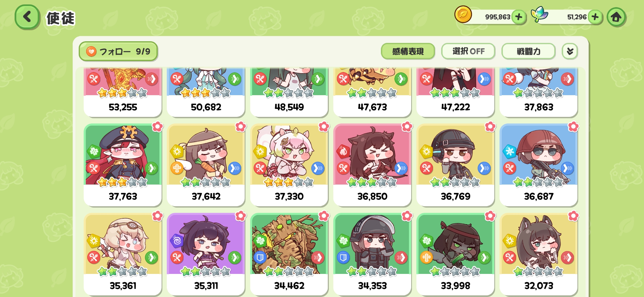Return to the home screen icon
Image resolution: width=644 pixels, height=297 pixels.
pos(616,17)
